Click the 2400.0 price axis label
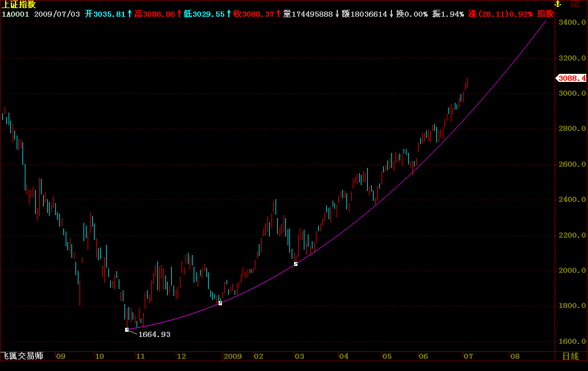Image resolution: width=588 pixels, height=371 pixels. tap(572, 200)
